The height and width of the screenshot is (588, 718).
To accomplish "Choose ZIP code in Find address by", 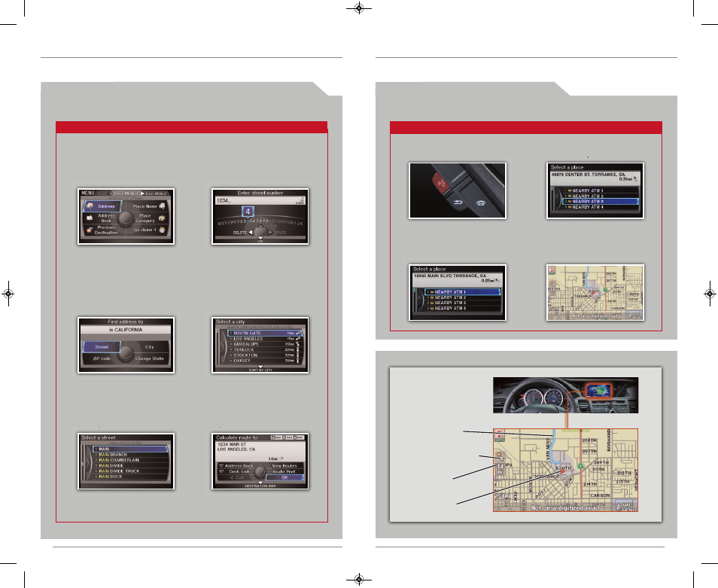I will coord(102,358).
